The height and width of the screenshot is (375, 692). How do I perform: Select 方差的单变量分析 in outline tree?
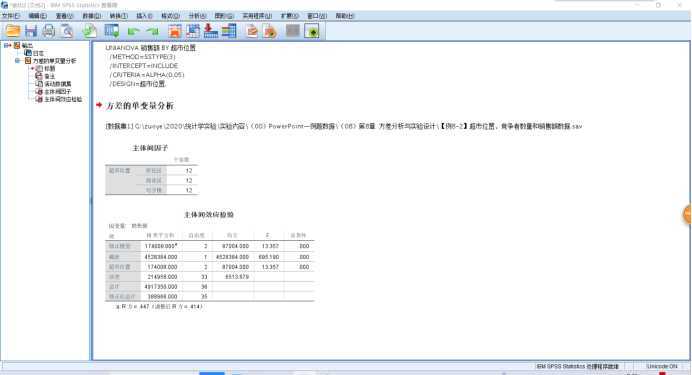coord(54,61)
